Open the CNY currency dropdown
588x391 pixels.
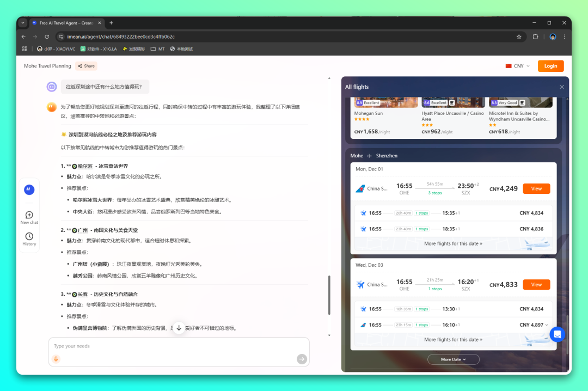tap(518, 66)
